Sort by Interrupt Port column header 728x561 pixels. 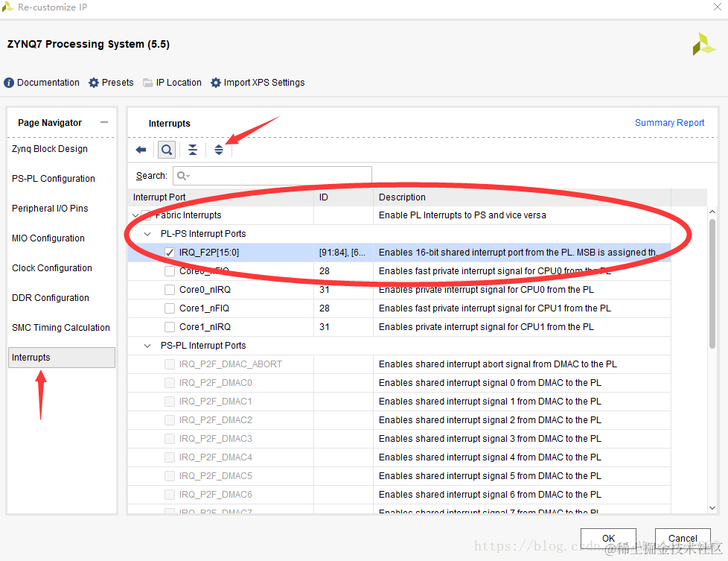221,197
